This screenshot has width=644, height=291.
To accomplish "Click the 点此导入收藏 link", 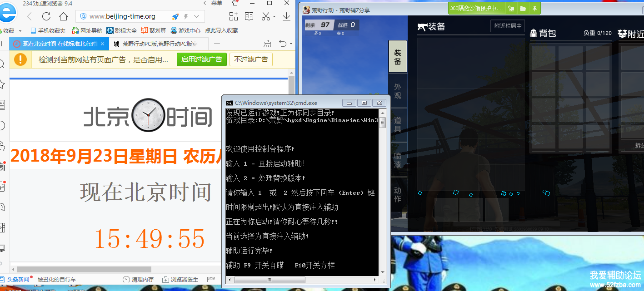I will coord(221,31).
